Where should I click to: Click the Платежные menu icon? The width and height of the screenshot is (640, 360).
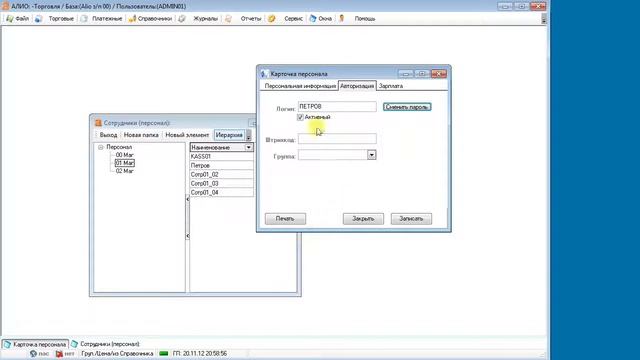(x=84, y=19)
